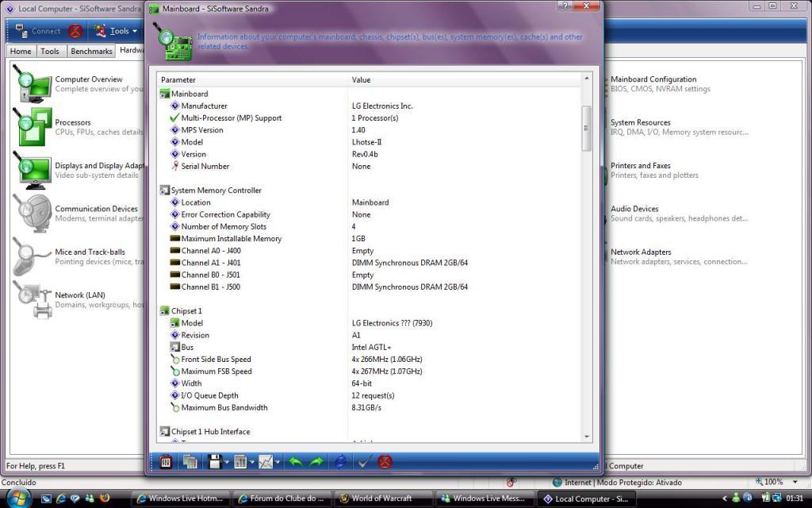Switch to the Home tab
812x508 pixels.
pos(21,51)
